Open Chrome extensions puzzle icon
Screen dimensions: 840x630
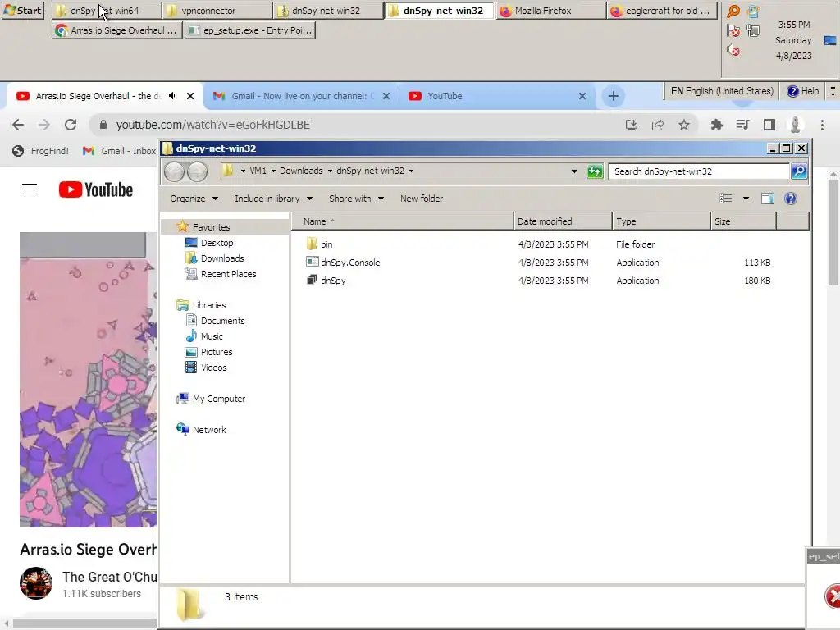pos(716,125)
